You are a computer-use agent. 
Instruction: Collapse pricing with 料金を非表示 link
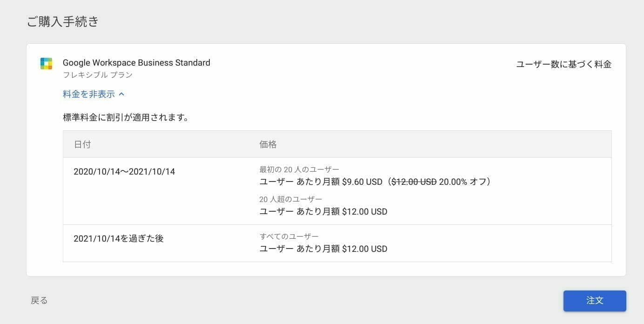(x=94, y=94)
